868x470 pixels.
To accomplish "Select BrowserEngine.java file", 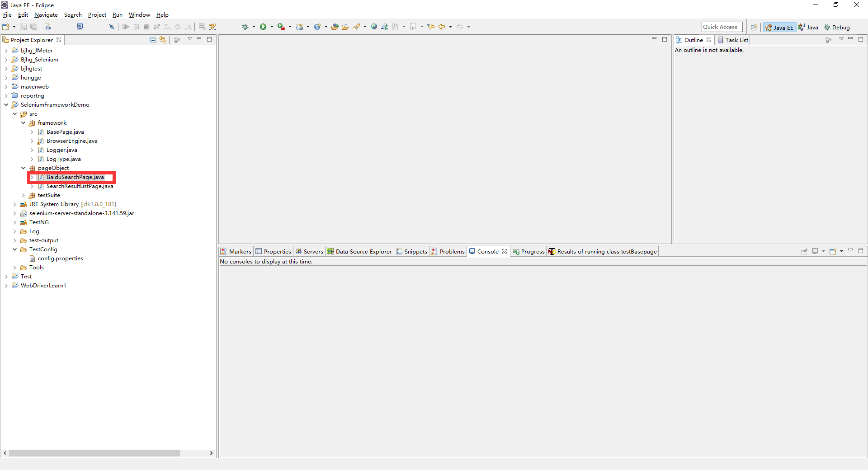I will [72, 141].
